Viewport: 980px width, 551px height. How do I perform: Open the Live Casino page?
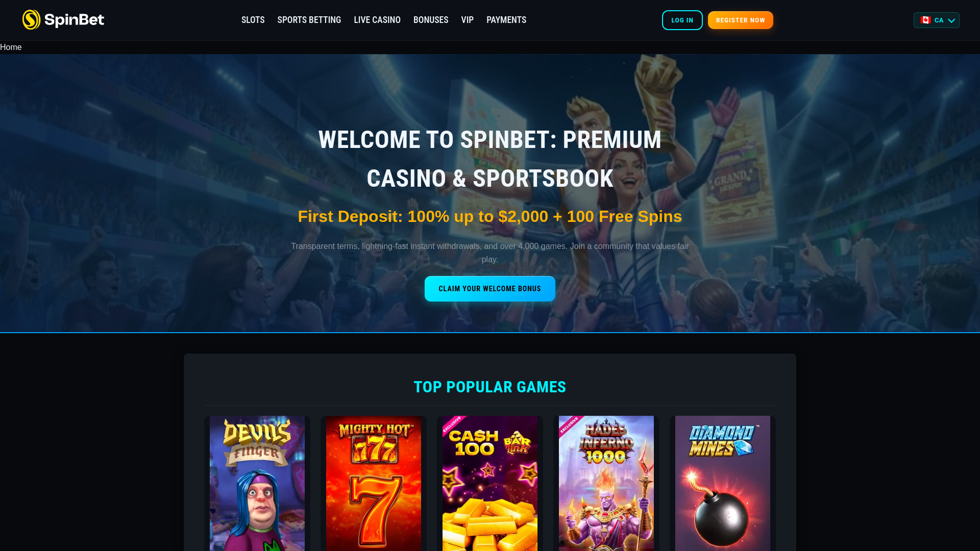click(x=377, y=20)
